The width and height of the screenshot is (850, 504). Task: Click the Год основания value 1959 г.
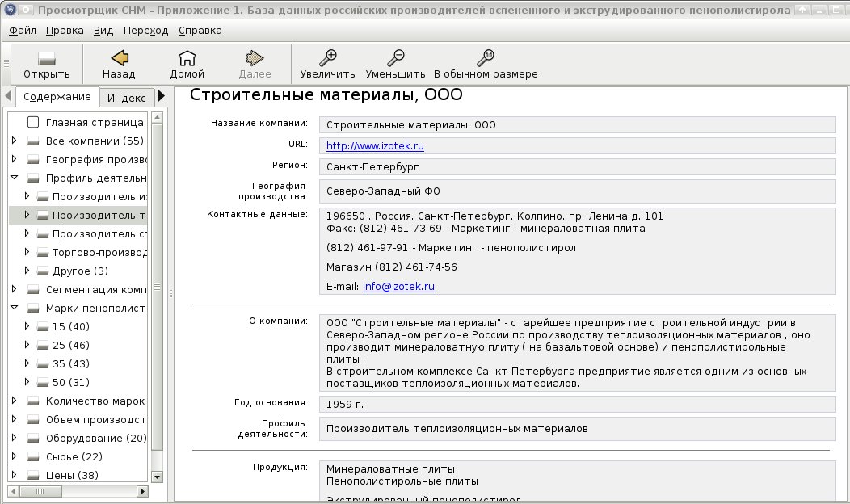[578, 405]
